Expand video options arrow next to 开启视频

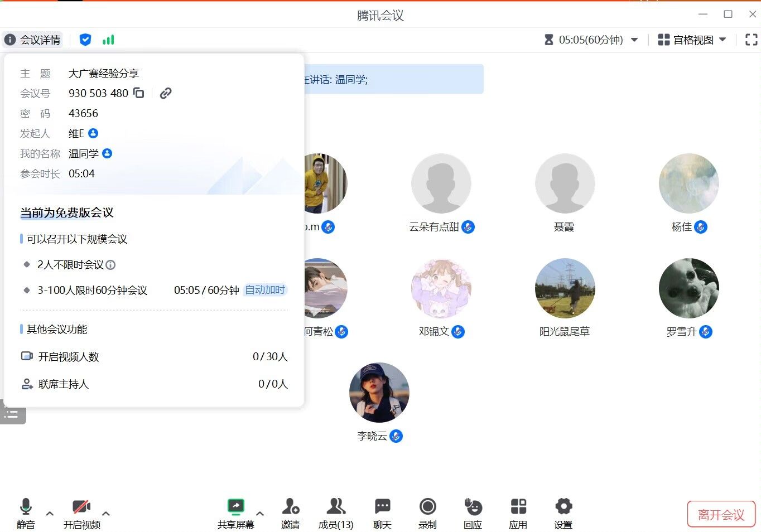click(x=106, y=514)
